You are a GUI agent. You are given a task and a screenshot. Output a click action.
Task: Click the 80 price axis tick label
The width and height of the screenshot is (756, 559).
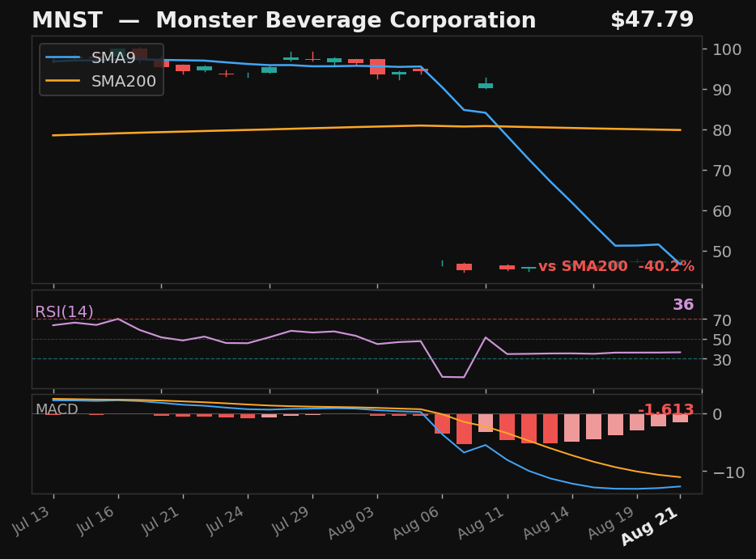(x=721, y=130)
